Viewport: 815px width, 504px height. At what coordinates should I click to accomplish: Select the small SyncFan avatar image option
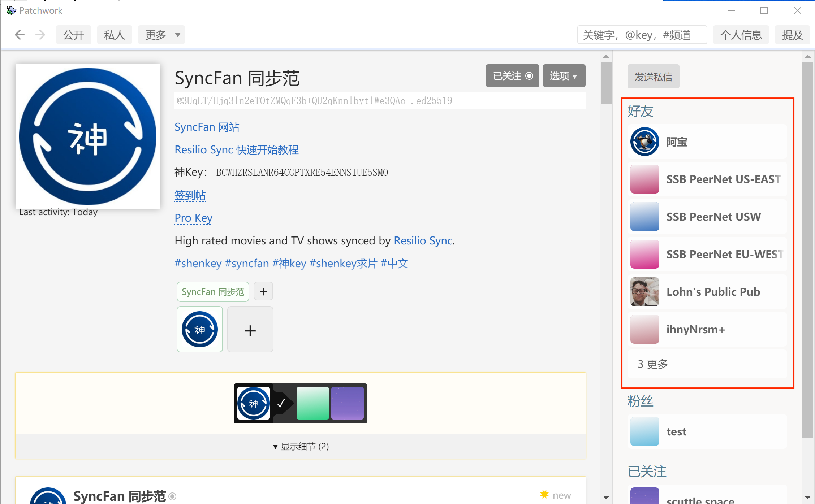click(200, 329)
